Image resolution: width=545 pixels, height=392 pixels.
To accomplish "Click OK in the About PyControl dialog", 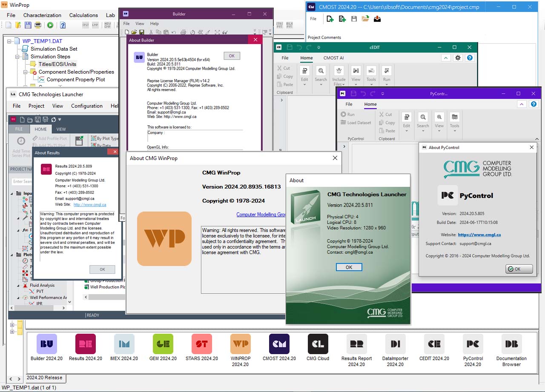I will pos(519,269).
